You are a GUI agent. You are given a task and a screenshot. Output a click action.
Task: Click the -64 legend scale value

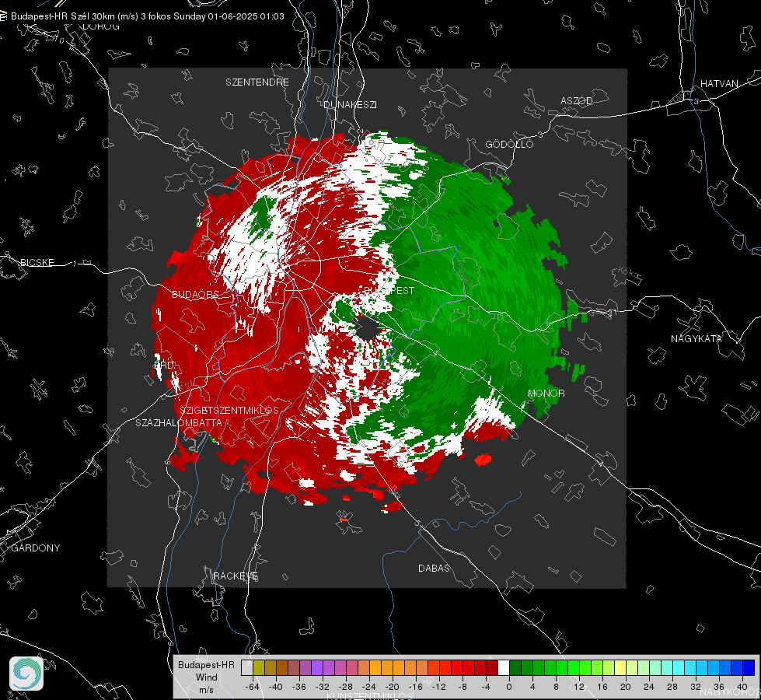pos(253,687)
